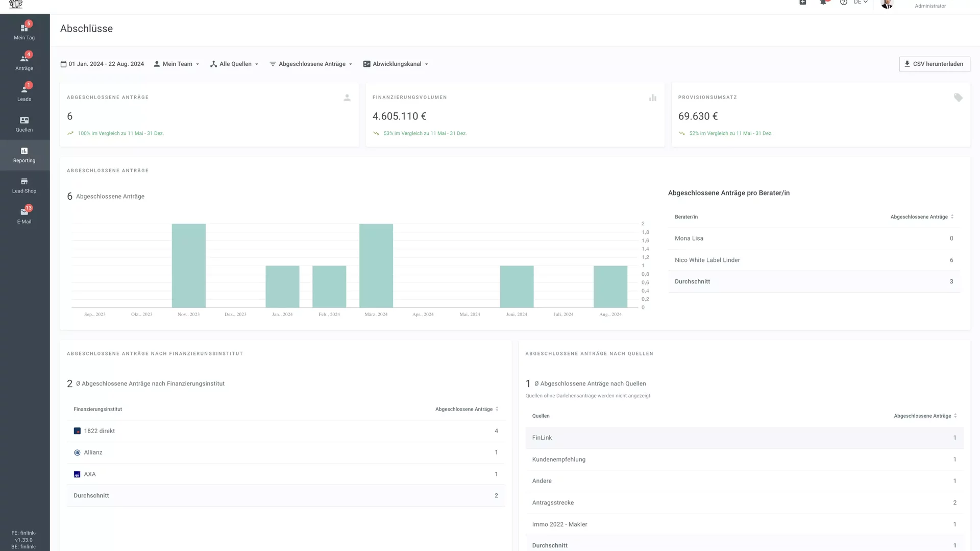980x551 pixels.
Task: Open the help question mark icon
Action: tap(843, 2)
